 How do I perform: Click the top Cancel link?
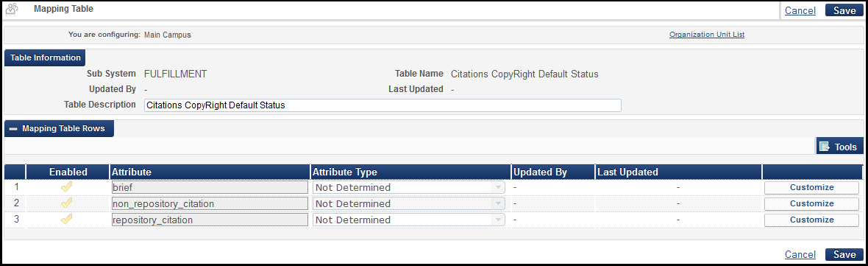[x=800, y=10]
